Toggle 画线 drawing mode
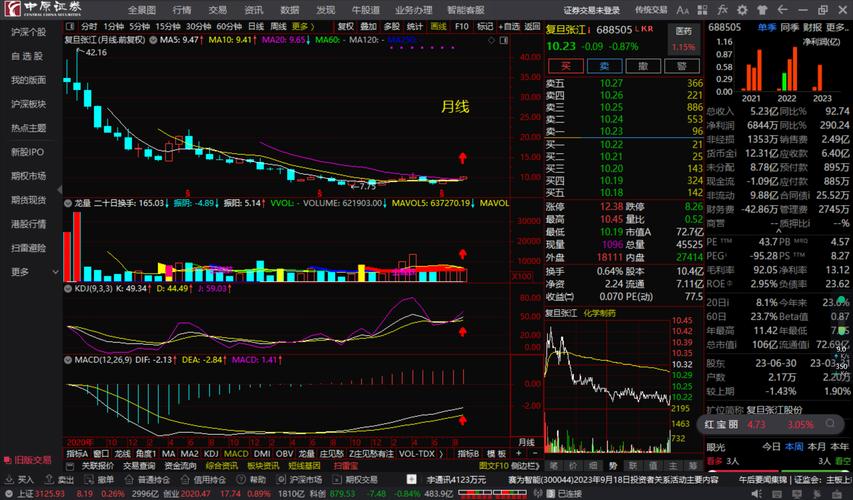853x500 pixels. 438,26
